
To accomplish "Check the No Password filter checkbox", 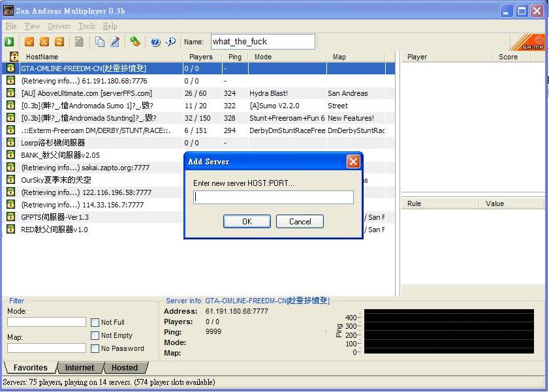I will pyautogui.click(x=95, y=348).
